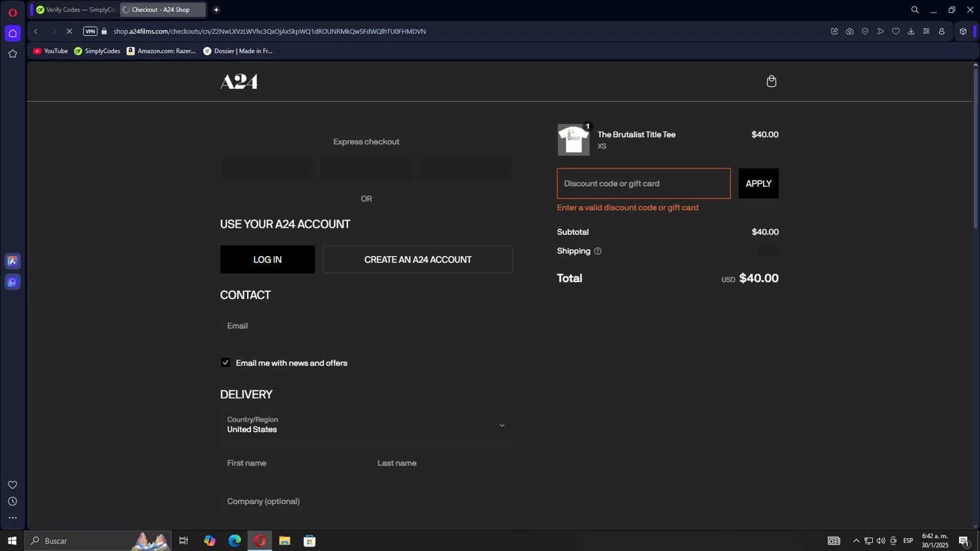Click the First name field
Viewport: 980px width, 551px height.
[x=291, y=463]
